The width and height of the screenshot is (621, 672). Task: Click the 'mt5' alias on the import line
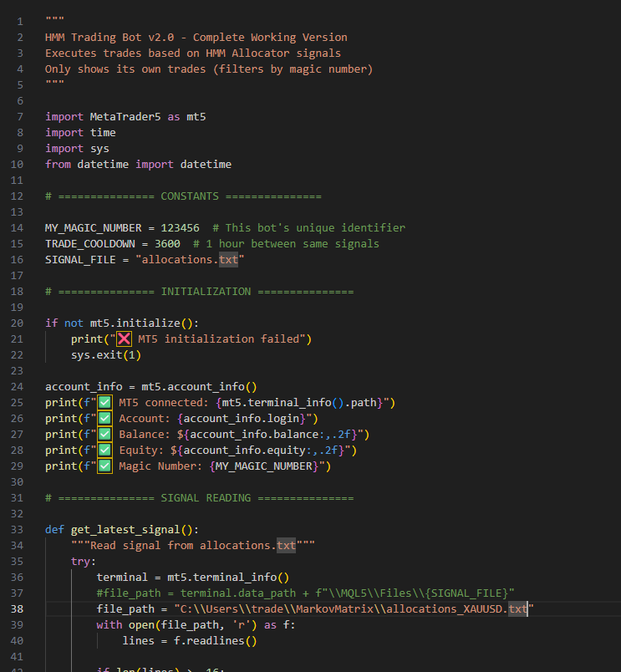196,117
